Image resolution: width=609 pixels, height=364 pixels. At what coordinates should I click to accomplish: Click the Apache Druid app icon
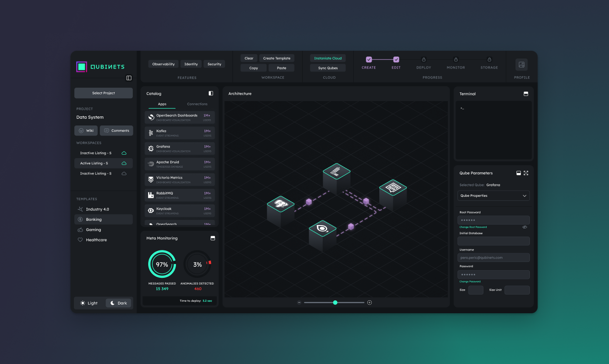tap(151, 164)
